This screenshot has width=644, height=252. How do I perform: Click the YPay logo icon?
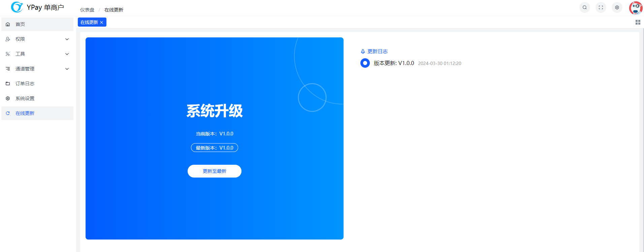pos(17,7)
